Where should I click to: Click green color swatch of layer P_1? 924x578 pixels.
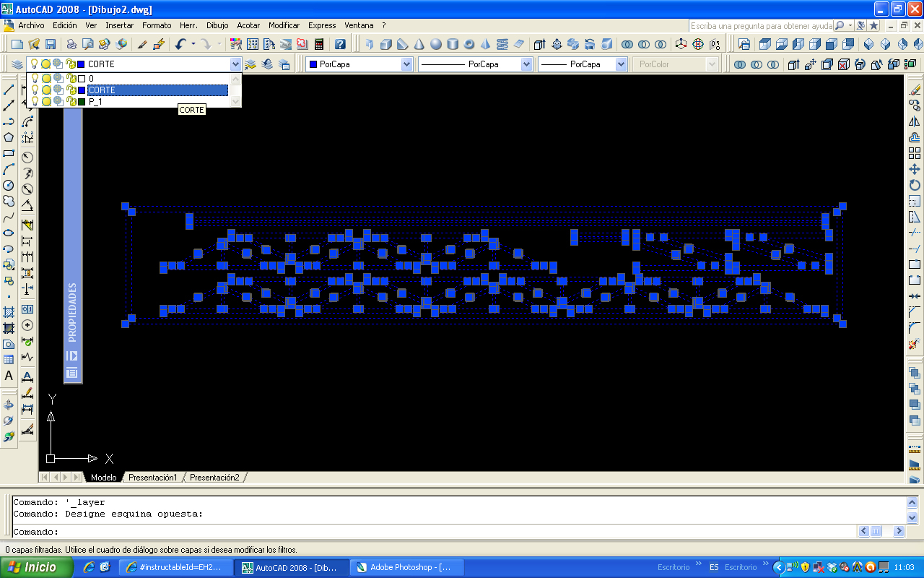[x=82, y=102]
